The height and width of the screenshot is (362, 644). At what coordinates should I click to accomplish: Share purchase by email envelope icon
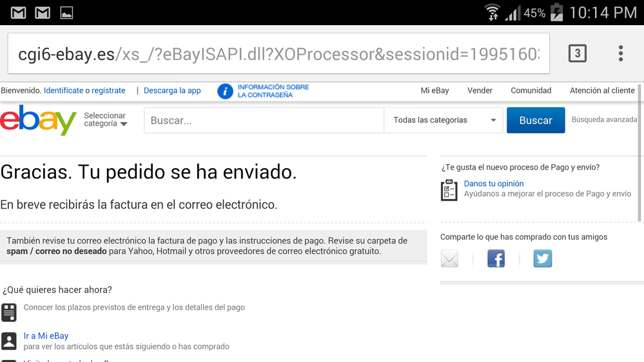(x=449, y=258)
